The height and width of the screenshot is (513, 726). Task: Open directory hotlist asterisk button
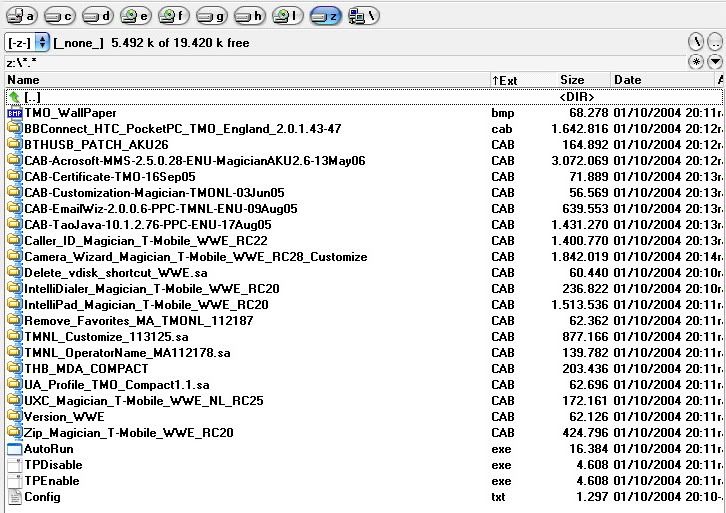pos(696,62)
